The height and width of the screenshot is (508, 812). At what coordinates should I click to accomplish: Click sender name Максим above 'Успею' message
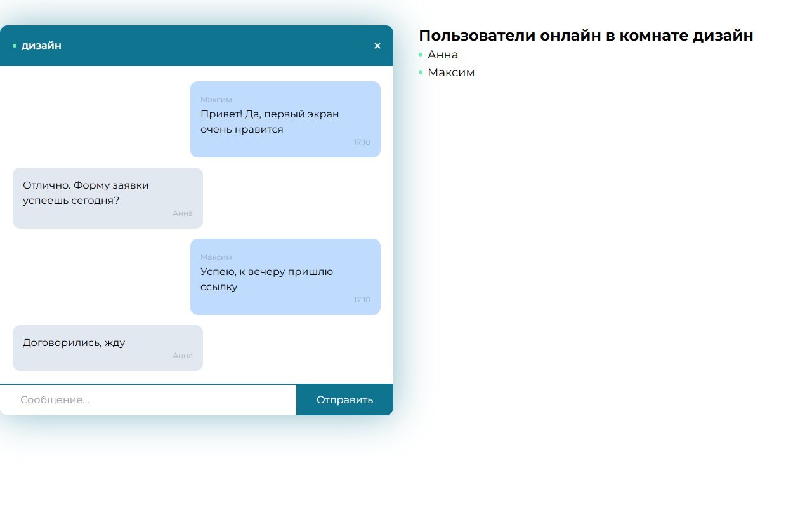point(216,257)
